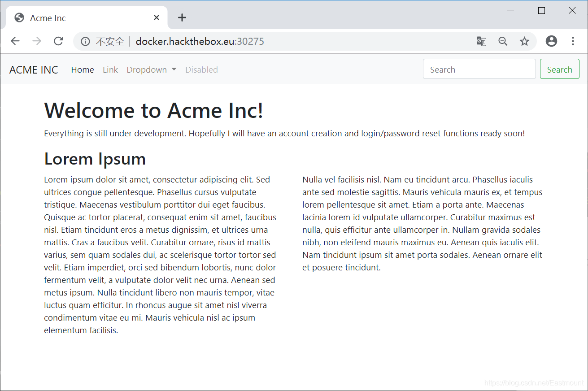
Task: Click the Disabled nav item
Action: pos(201,70)
